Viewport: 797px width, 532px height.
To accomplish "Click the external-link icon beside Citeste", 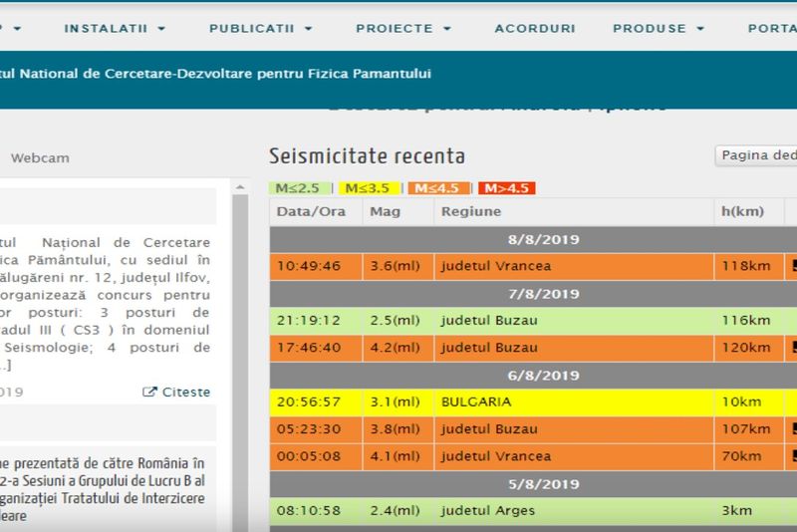I will (150, 392).
